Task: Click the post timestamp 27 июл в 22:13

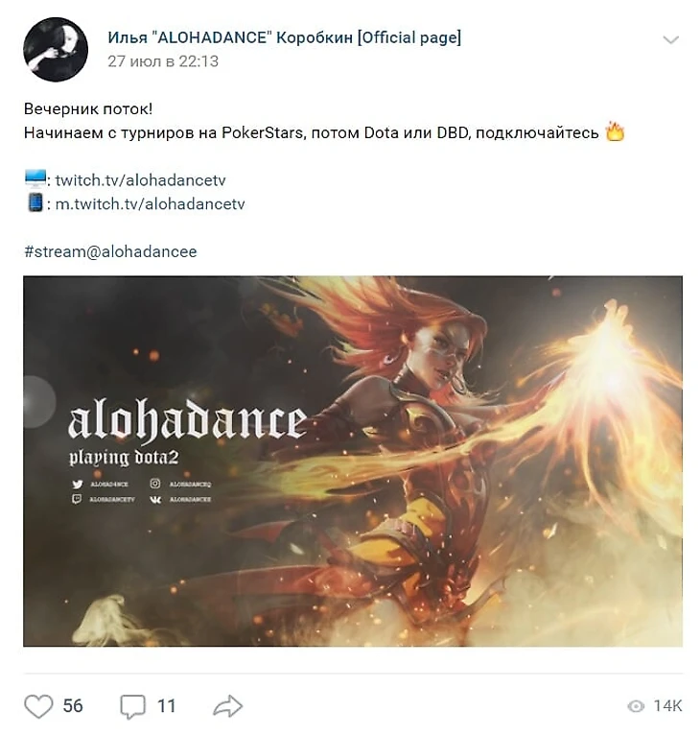Action: 163,61
